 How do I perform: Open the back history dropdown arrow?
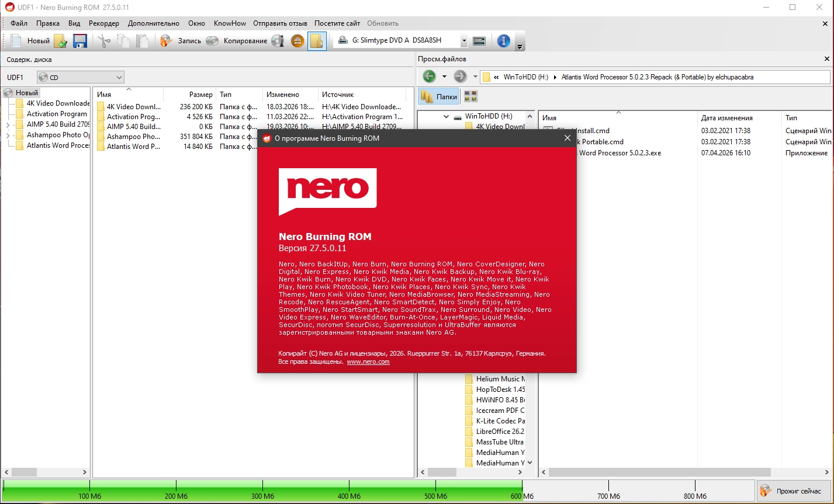pos(444,77)
